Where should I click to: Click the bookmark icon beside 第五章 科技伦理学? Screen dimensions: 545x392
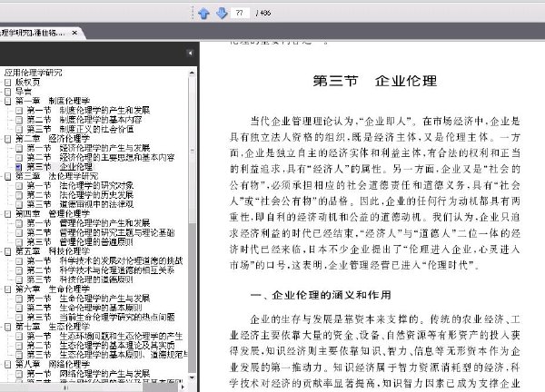click(x=7, y=251)
